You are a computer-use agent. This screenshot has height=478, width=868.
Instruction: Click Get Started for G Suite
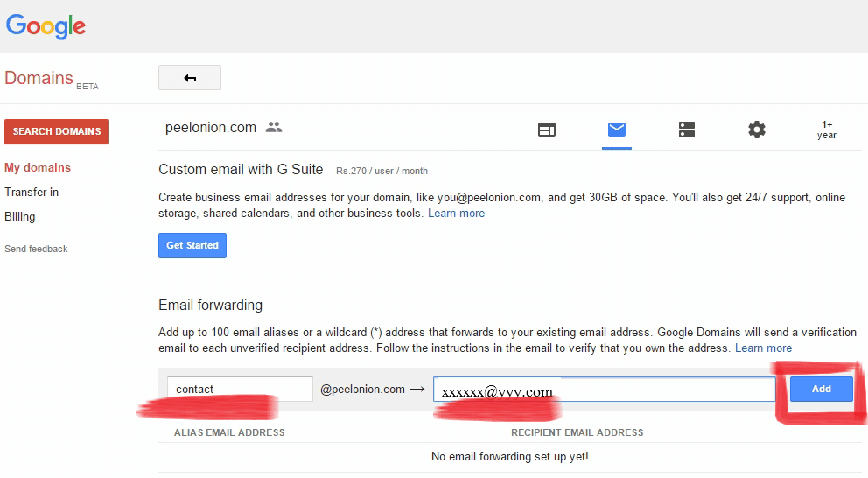192,245
